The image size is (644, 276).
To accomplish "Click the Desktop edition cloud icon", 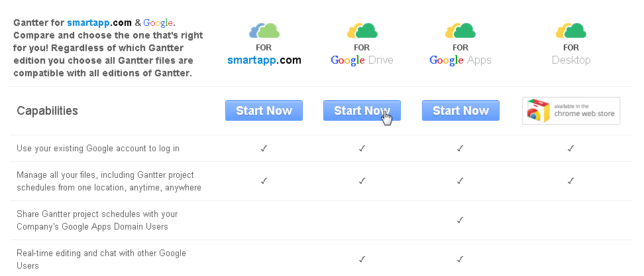I will coord(570,30).
